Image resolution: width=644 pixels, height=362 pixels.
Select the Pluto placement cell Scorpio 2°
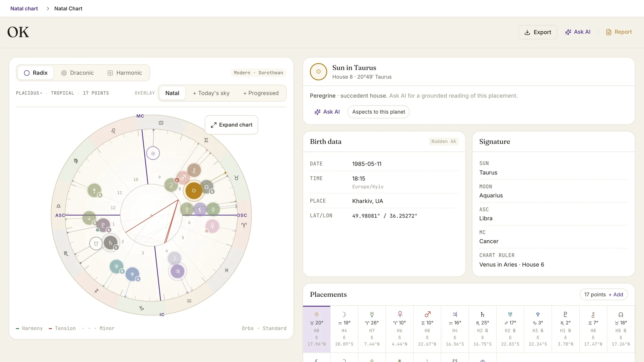pyautogui.click(x=565, y=329)
